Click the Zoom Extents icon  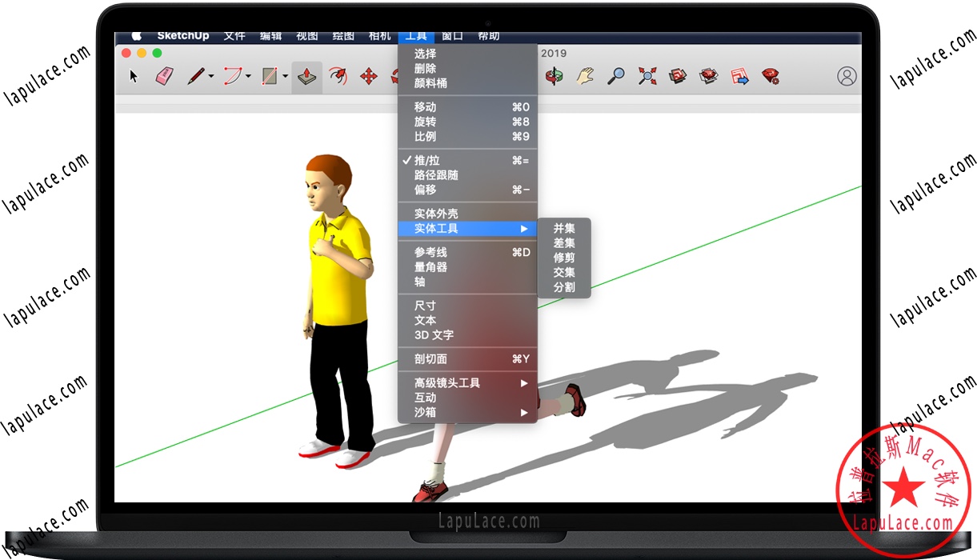click(647, 77)
